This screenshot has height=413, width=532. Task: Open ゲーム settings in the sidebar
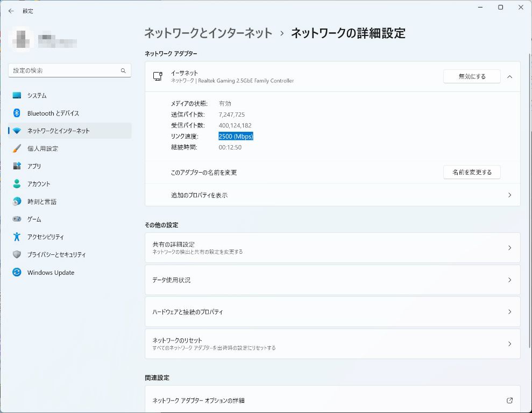(x=34, y=219)
